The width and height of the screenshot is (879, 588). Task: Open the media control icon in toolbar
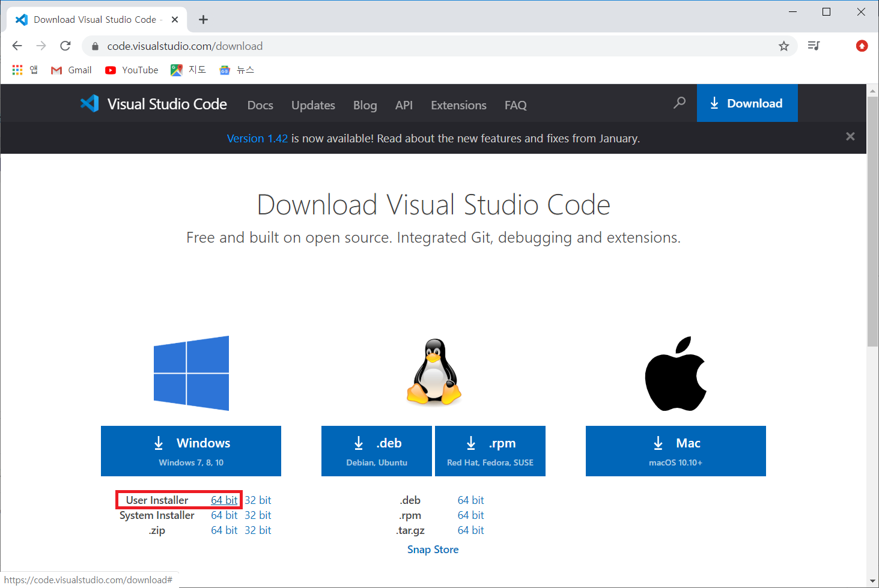click(814, 46)
